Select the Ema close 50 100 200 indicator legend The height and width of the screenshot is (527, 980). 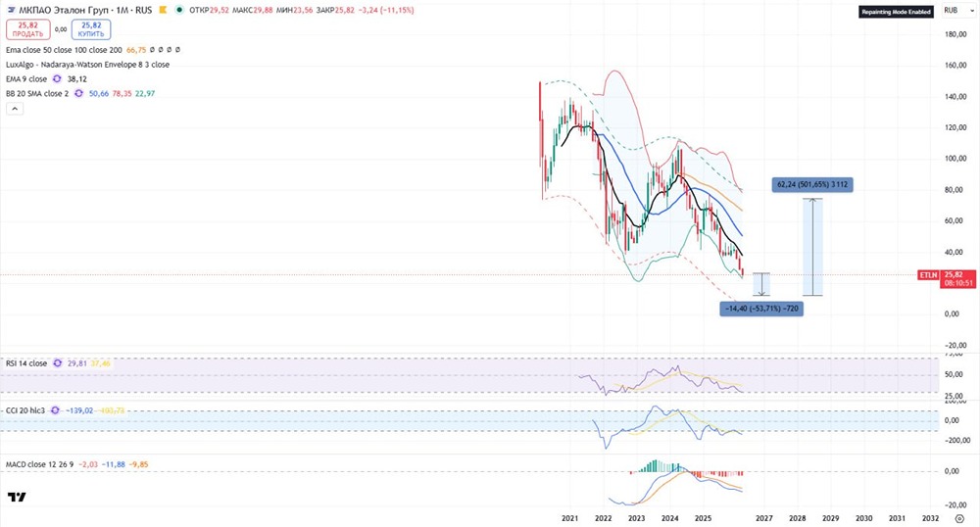[64, 50]
